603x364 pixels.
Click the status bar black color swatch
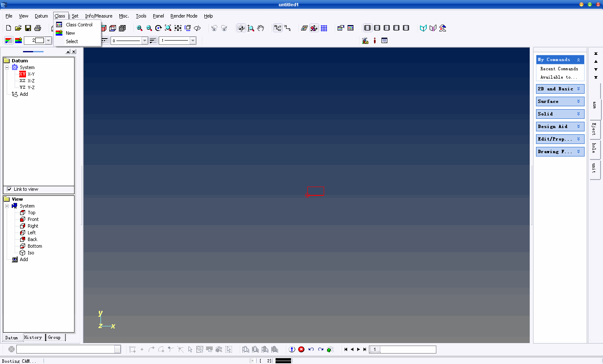click(x=283, y=361)
